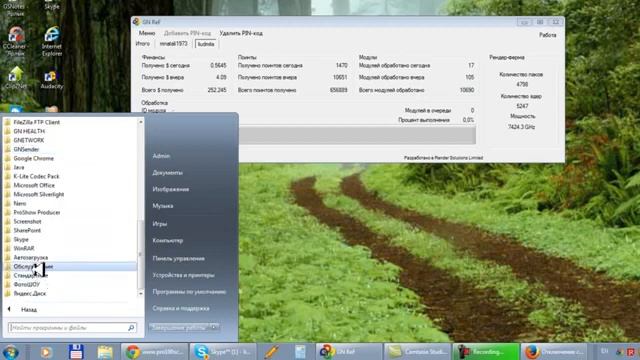This screenshot has width=640, height=360.
Task: Open the Меню menu in GN Ref
Action: (x=147, y=33)
